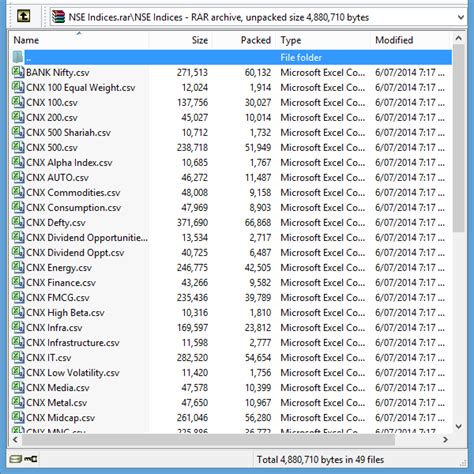Click the file icon of CNX 500 Shariah.csv
Viewport: 474px width, 474px height.
coord(18,132)
